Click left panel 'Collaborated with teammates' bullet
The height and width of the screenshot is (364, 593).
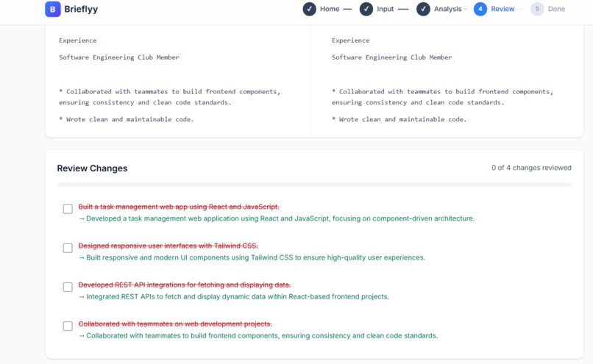tap(169, 97)
